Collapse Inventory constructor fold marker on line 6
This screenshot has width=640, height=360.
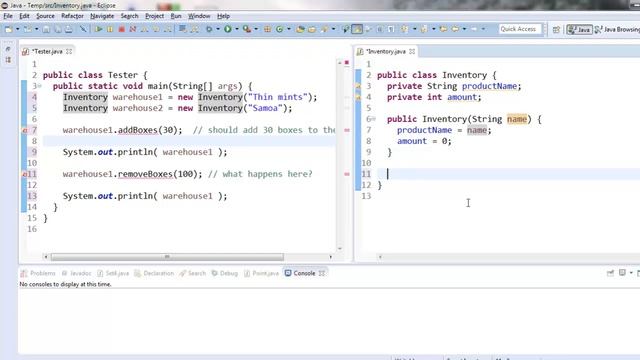pos(373,119)
